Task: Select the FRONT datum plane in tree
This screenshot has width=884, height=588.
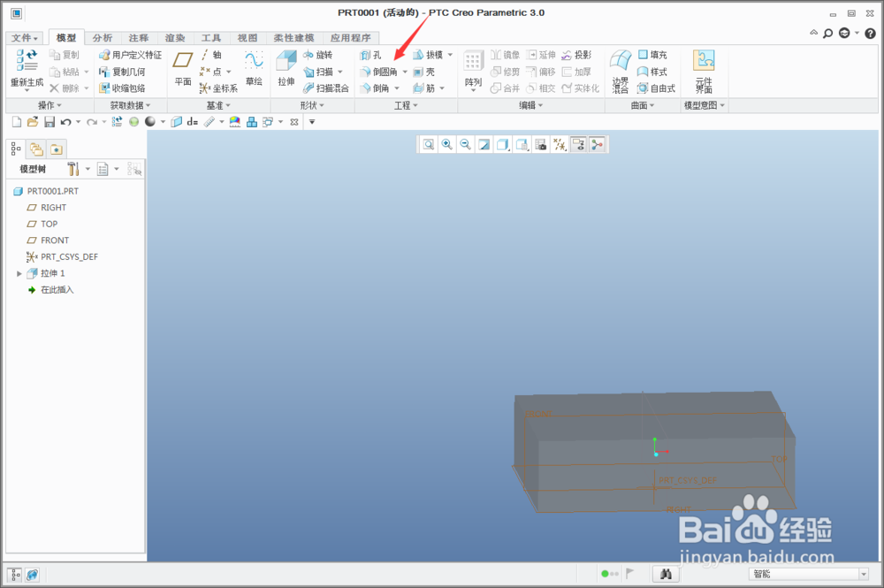Action: [49, 241]
